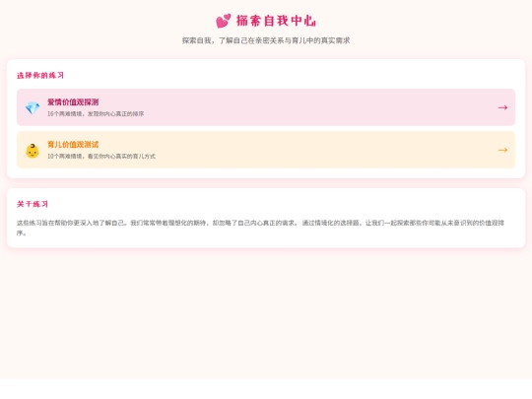Click the diamond icon on love values card
The image size is (532, 399).
33,108
